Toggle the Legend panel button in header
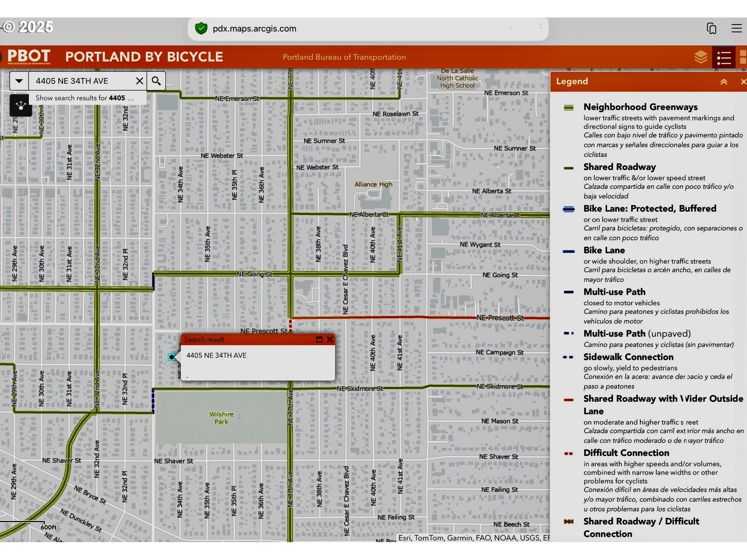Screen dimensions: 747x560 click(724, 58)
